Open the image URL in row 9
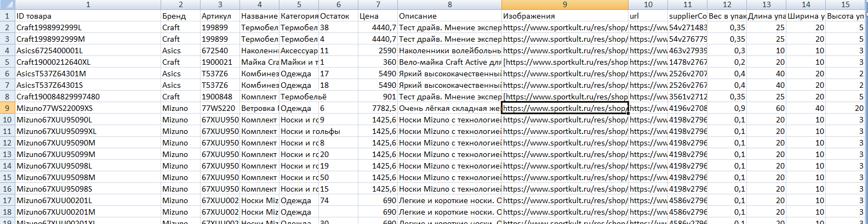 pos(564,108)
